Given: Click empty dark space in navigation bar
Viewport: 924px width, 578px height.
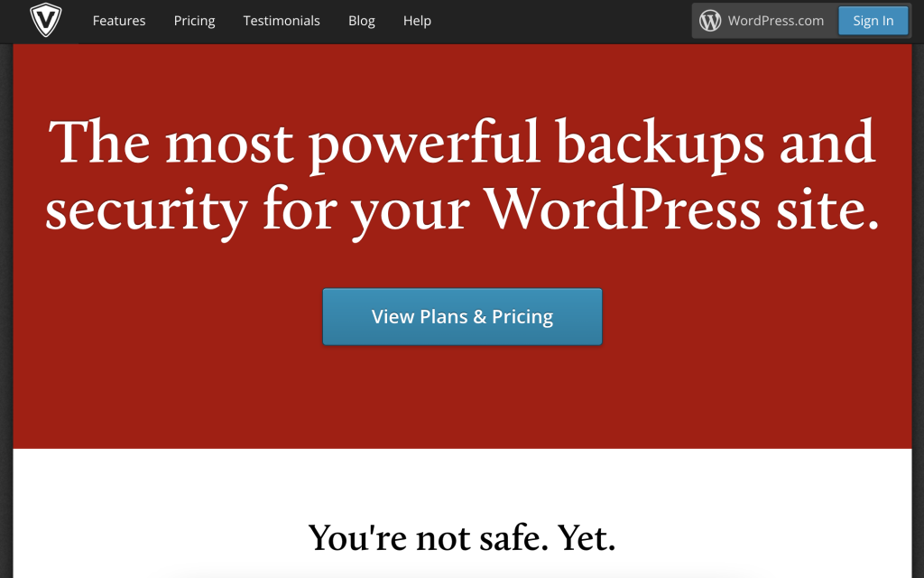Looking at the screenshot, I should point(559,21).
